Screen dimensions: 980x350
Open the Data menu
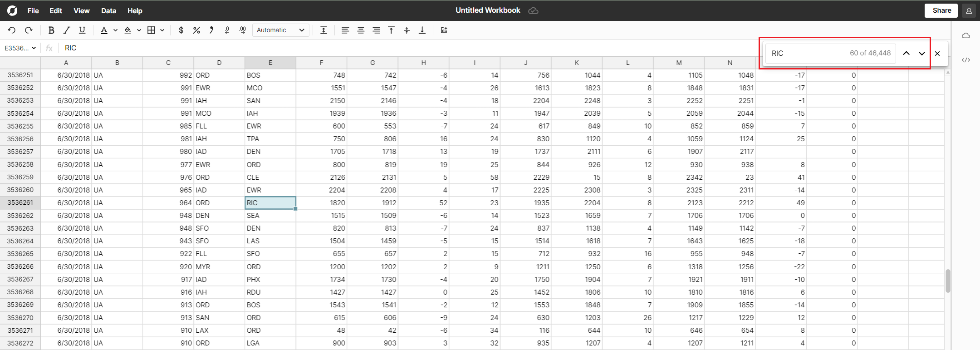pos(108,10)
